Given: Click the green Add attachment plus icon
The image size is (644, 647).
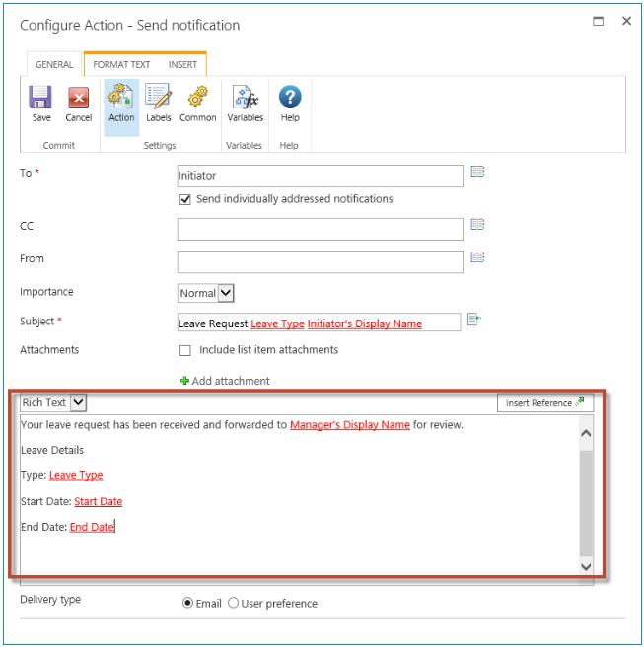Looking at the screenshot, I should (184, 381).
